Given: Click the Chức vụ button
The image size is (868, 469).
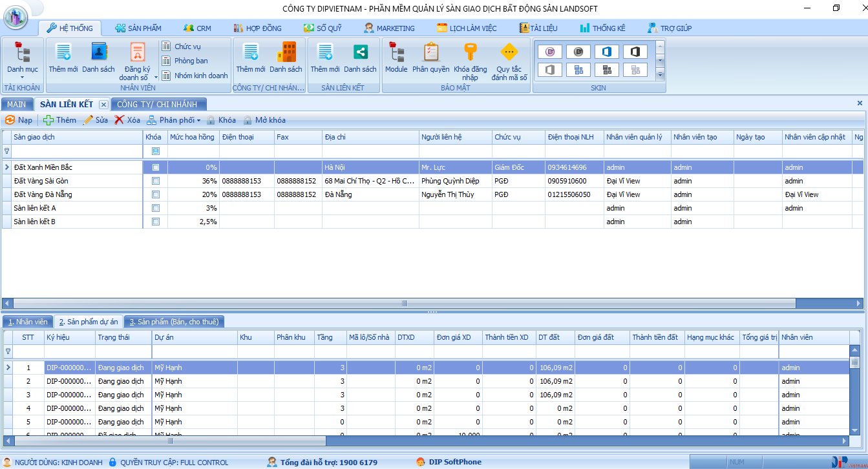Looking at the screenshot, I should pyautogui.click(x=187, y=47).
